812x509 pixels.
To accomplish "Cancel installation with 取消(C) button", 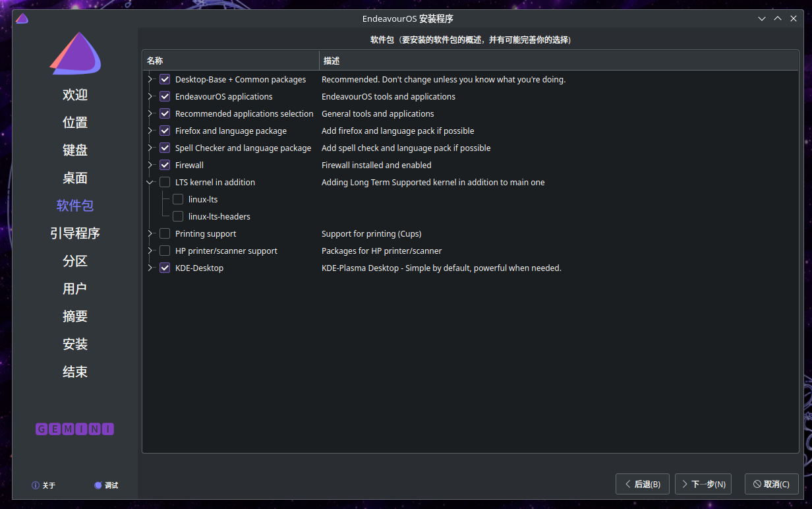I will pos(772,484).
